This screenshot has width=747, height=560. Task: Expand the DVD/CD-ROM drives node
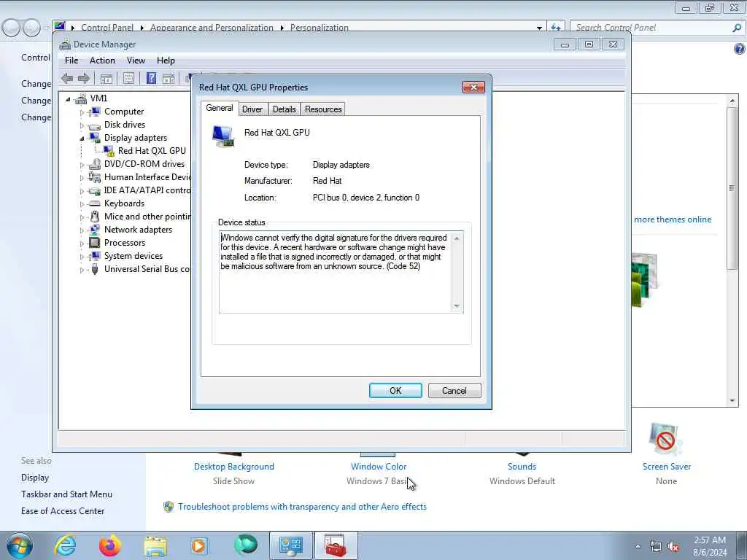point(82,165)
